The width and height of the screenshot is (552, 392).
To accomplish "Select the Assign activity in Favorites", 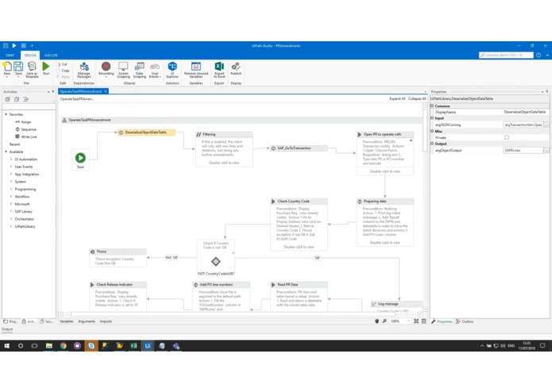I will (23, 121).
